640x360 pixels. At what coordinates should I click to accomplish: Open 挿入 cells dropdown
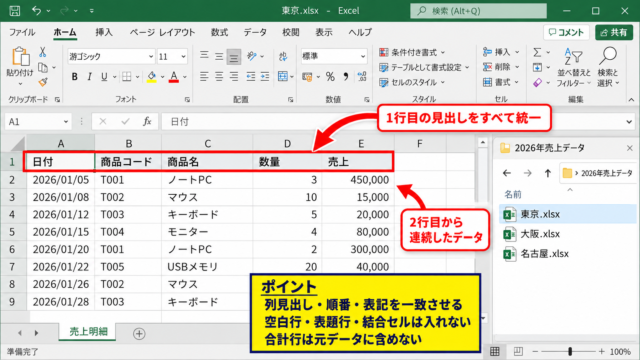(x=501, y=52)
